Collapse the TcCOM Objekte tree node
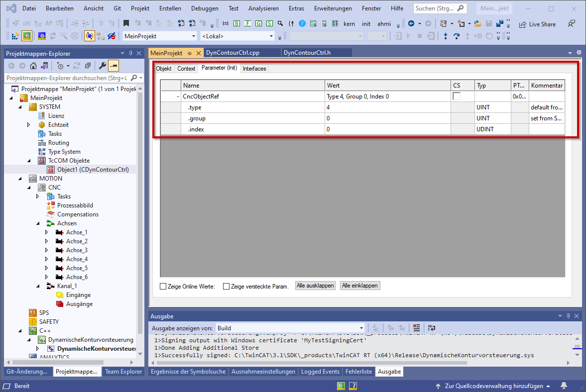 (x=29, y=161)
